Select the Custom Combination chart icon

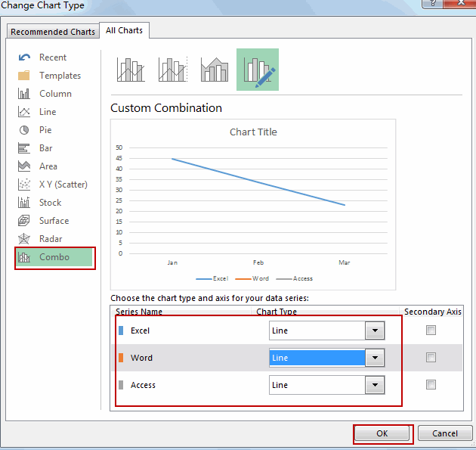[x=258, y=70]
